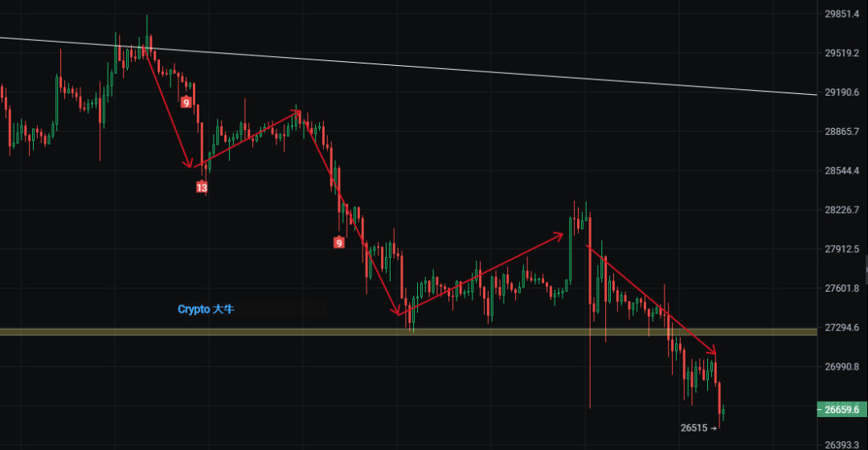
Task: Click the 27294.6 price axis label
Action: click(x=842, y=328)
